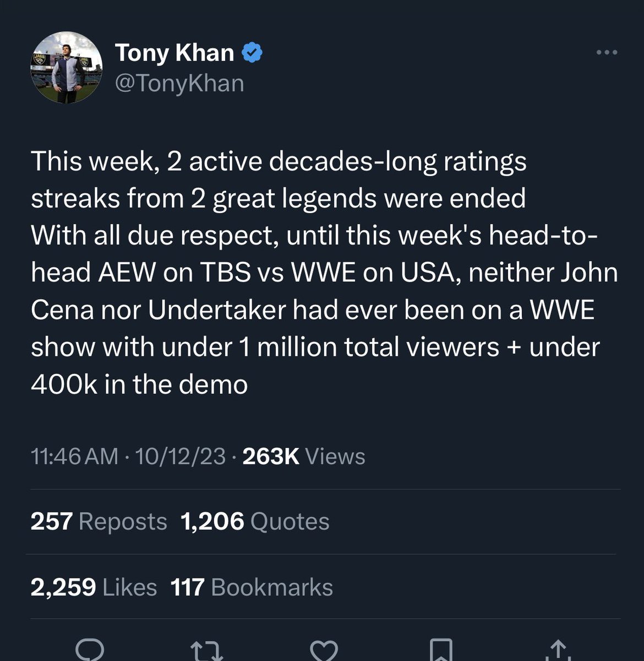644x661 pixels.
Task: Like the tweet with the heart icon
Action: pyautogui.click(x=324, y=650)
